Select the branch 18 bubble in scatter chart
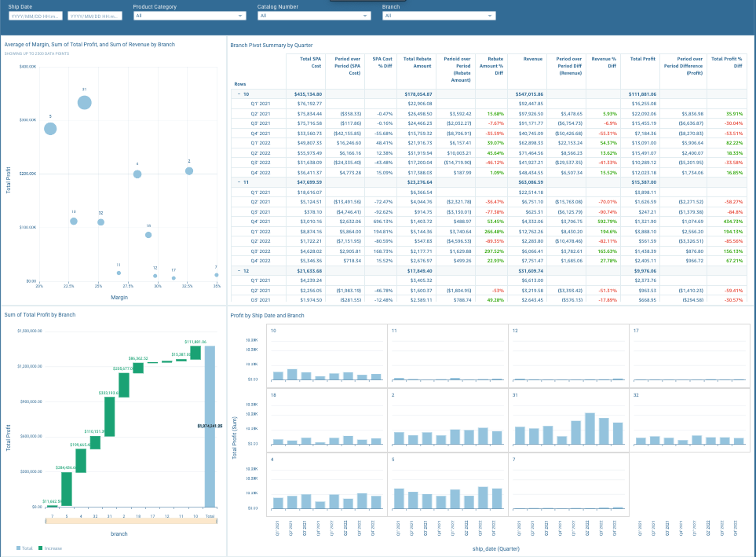 pos(148,235)
